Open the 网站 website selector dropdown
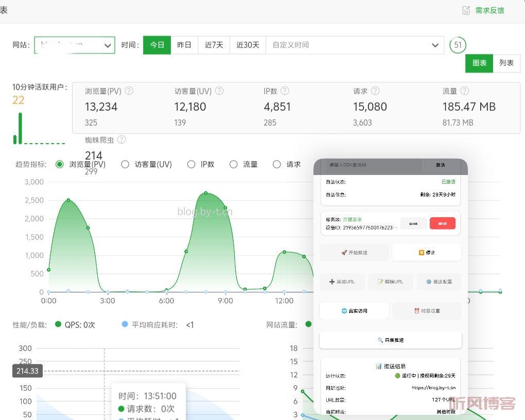This screenshot has width=525, height=420. click(x=108, y=45)
